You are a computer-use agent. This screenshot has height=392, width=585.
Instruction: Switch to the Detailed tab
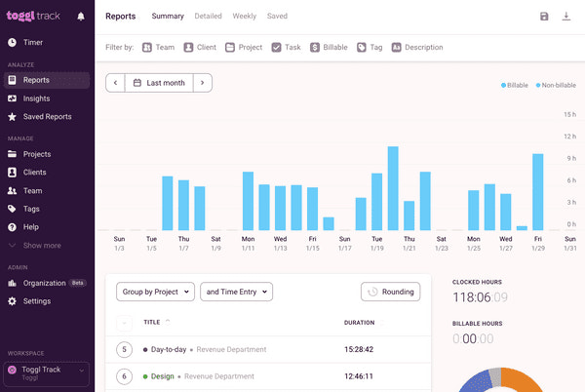pos(207,17)
